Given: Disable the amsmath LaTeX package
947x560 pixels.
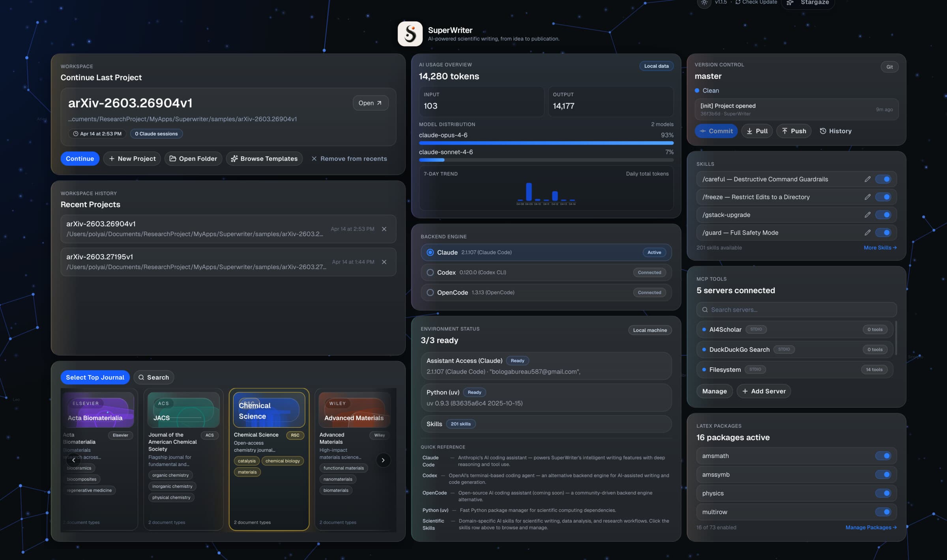Looking at the screenshot, I should [x=884, y=455].
